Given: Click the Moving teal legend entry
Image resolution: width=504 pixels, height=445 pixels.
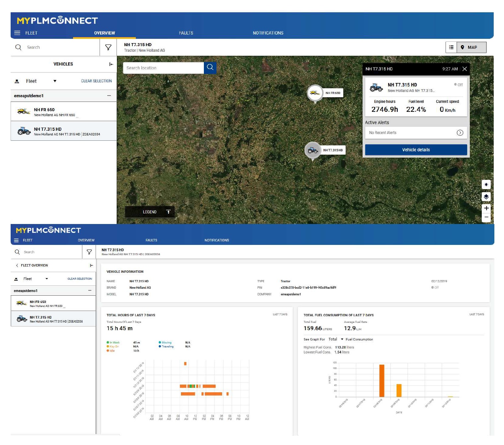Looking at the screenshot, I should pyautogui.click(x=165, y=342).
